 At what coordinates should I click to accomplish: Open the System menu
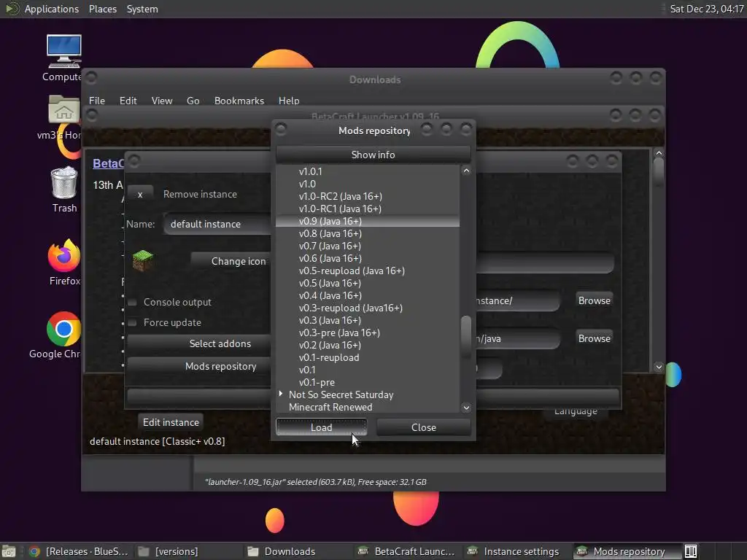142,9
